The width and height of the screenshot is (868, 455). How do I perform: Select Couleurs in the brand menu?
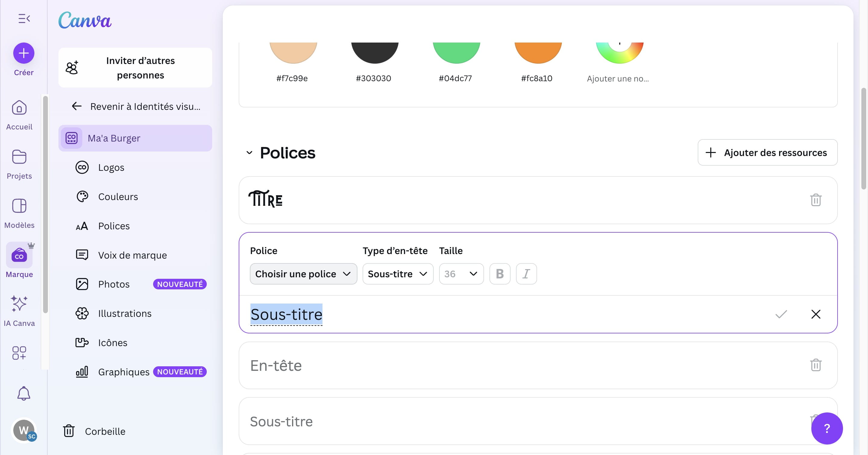[118, 197]
